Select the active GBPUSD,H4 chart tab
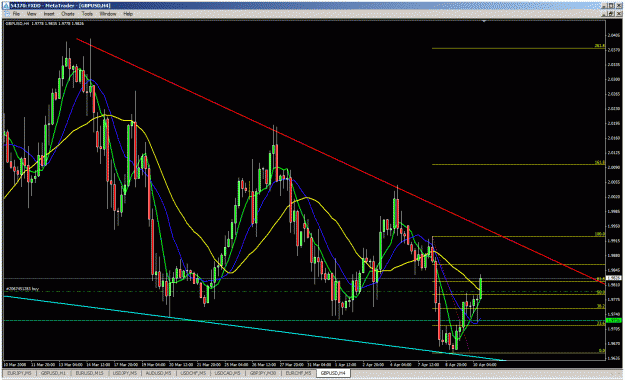This screenshot has height=380, width=625. [333, 373]
